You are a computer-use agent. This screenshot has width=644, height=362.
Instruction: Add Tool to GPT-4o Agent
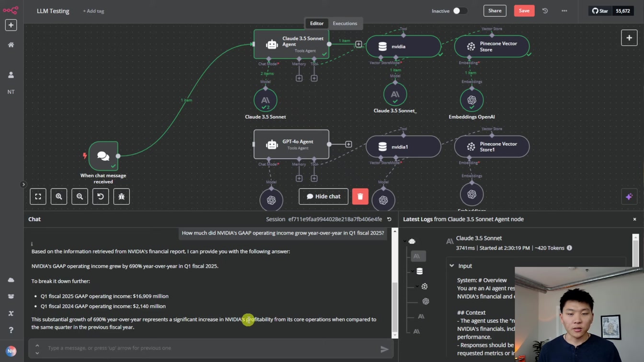click(314, 178)
